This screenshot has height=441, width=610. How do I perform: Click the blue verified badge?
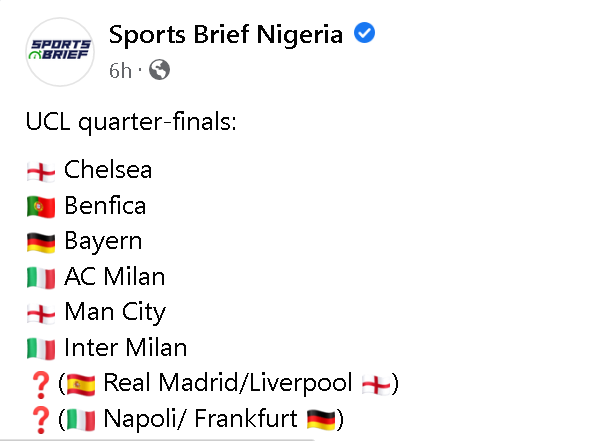365,35
